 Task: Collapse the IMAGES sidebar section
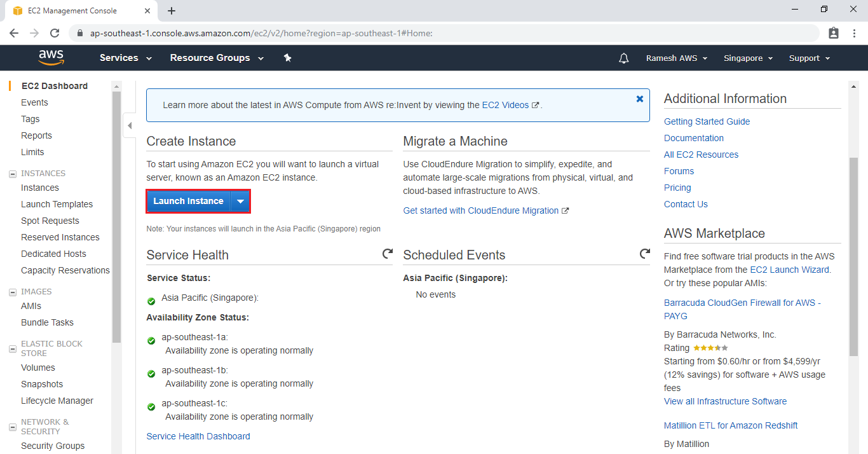(x=13, y=292)
